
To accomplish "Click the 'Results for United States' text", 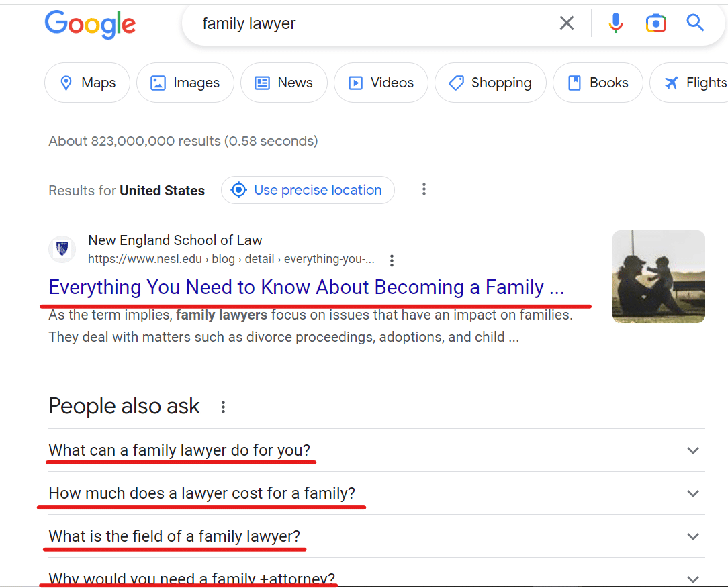I will [x=127, y=190].
